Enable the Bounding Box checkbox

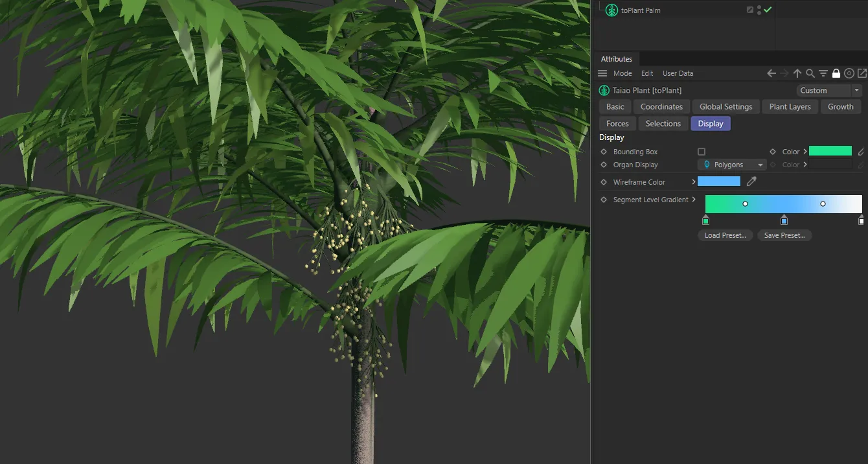(702, 152)
